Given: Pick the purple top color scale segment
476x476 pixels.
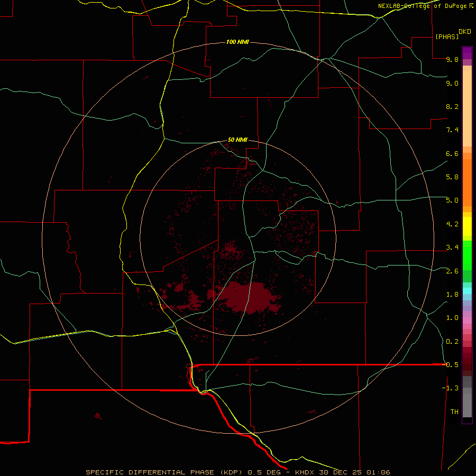Looking at the screenshot, I should pyautogui.click(x=467, y=53).
